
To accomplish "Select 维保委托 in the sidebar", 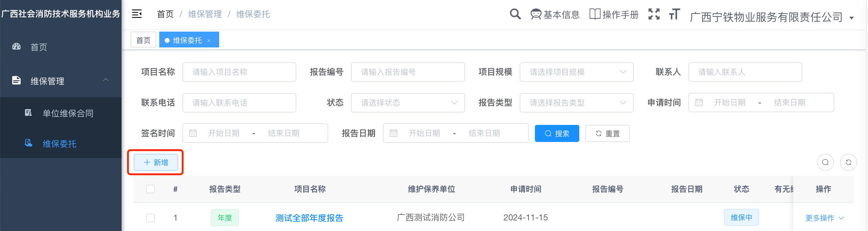I will point(61,143).
